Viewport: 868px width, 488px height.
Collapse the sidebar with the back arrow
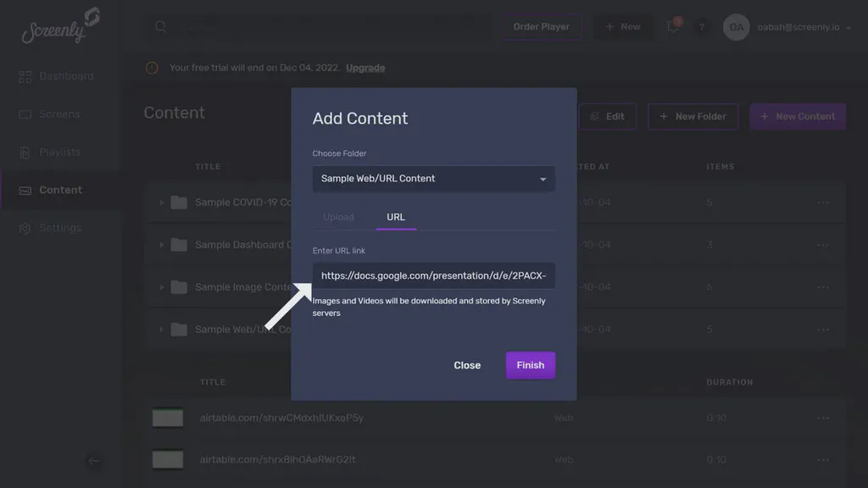94,461
